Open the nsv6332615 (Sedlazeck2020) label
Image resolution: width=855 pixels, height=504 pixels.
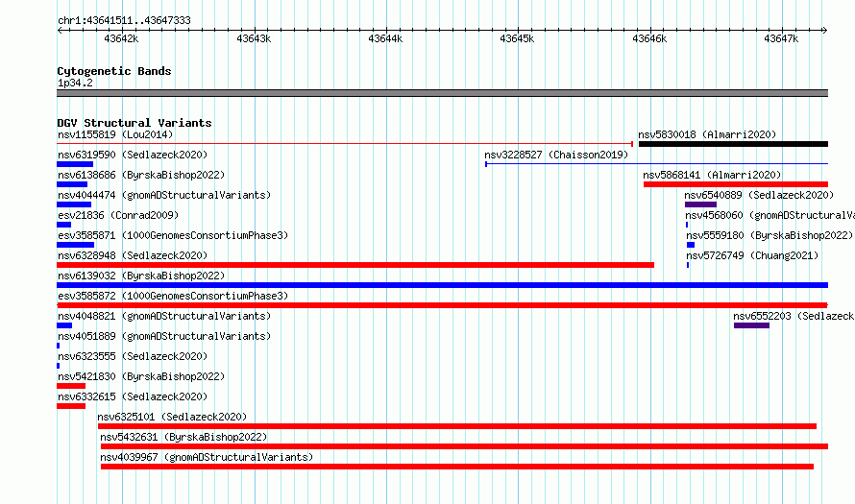click(133, 396)
